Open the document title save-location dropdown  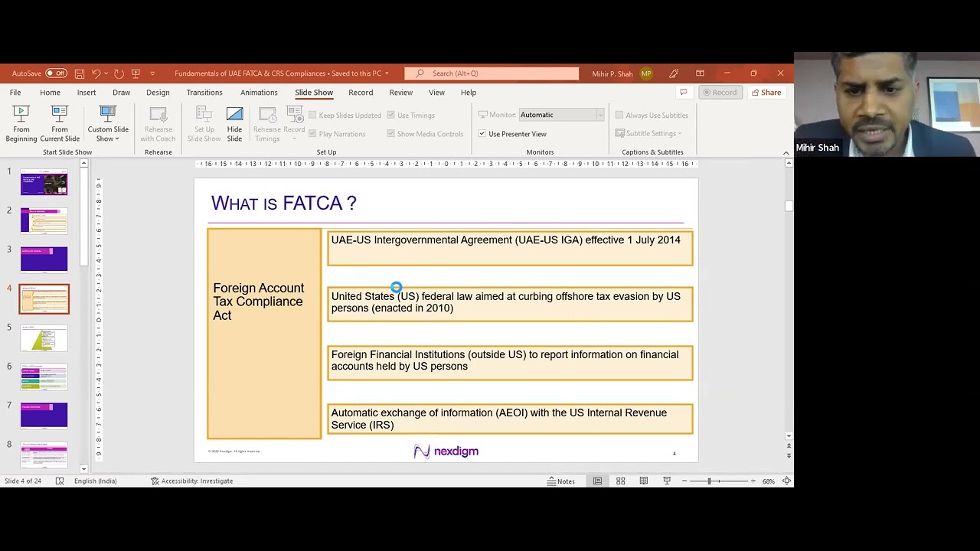(387, 73)
